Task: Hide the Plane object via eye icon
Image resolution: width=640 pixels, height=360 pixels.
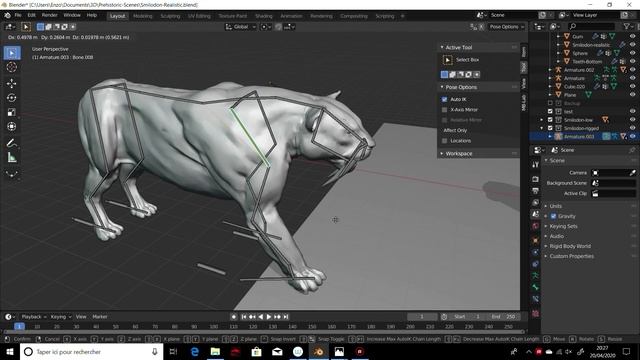Action: pyautogui.click(x=632, y=95)
